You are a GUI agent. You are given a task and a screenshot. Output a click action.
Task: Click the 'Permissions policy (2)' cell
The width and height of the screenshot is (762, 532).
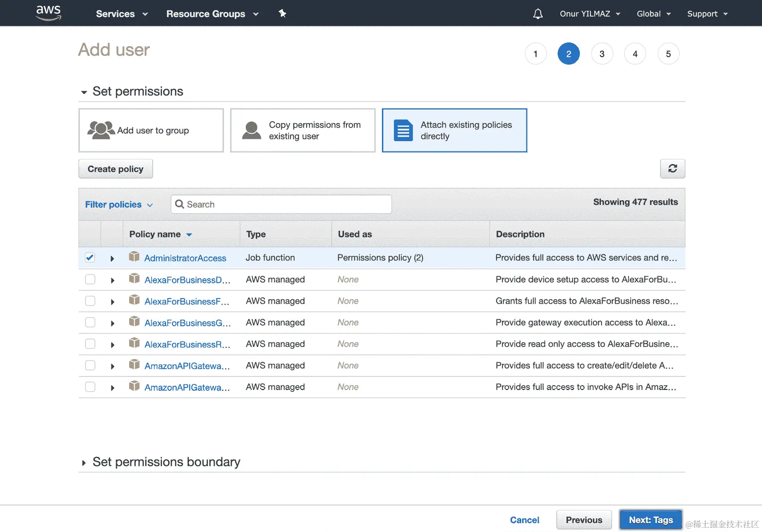pos(380,257)
